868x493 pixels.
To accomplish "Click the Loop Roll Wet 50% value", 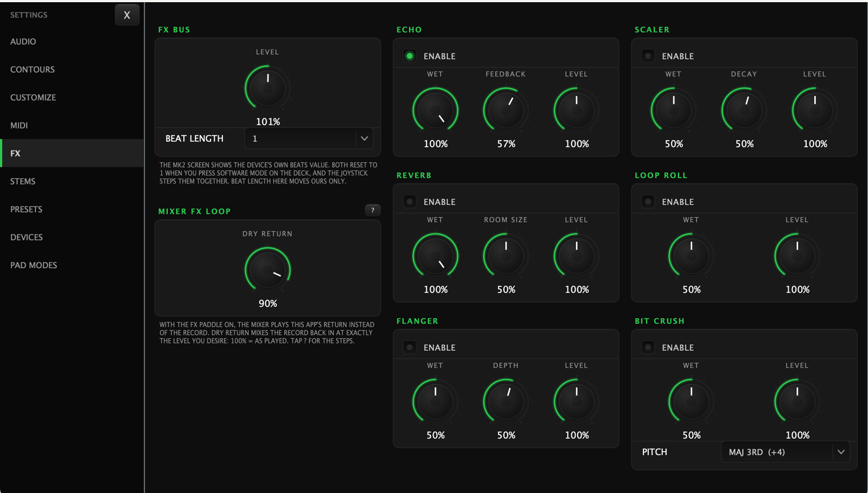I will coord(692,289).
